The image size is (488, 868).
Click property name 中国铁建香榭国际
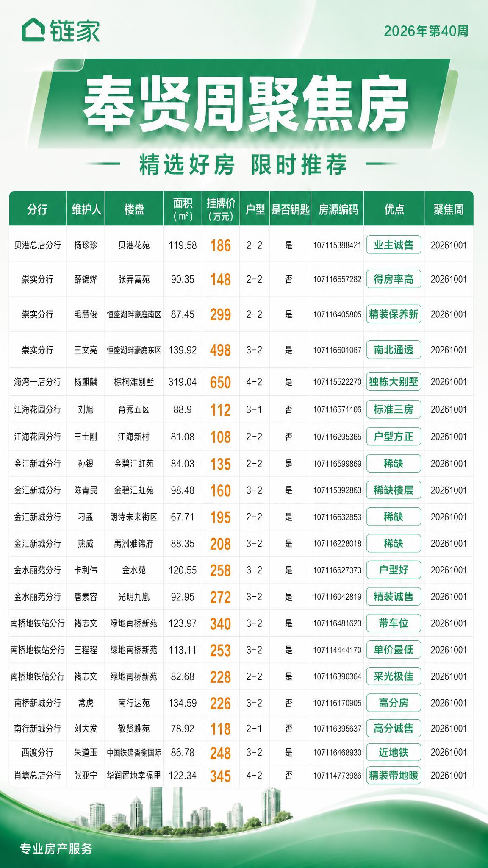pyautogui.click(x=134, y=752)
